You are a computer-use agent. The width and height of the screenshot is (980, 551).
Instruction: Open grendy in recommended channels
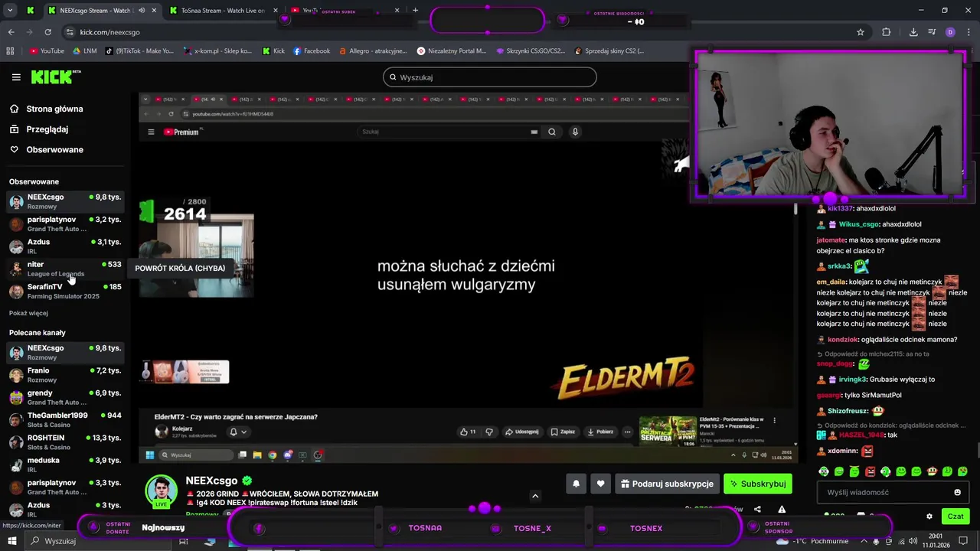64,397
